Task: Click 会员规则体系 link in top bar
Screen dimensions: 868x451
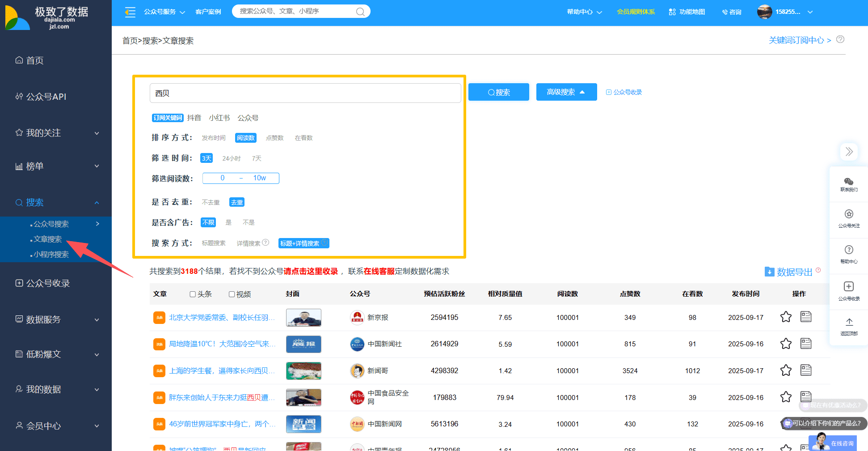Action: [x=636, y=12]
